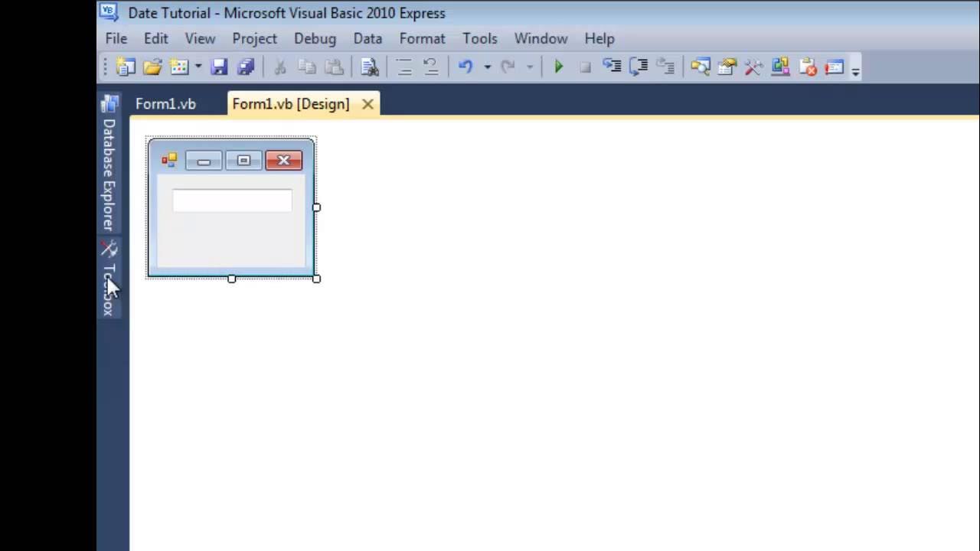980x551 pixels.
Task: Click the Cut scissors icon
Action: [280, 67]
